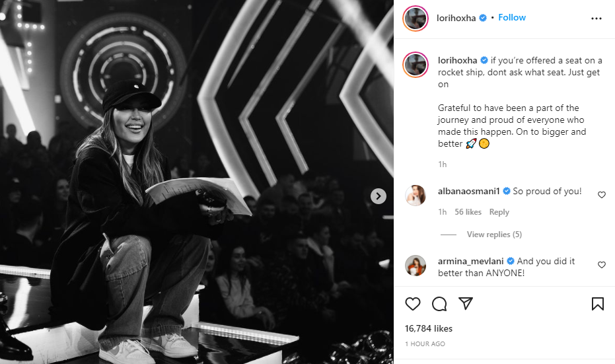The height and width of the screenshot is (364, 615).
Task: View the 16,784 likes list
Action: pyautogui.click(x=429, y=328)
